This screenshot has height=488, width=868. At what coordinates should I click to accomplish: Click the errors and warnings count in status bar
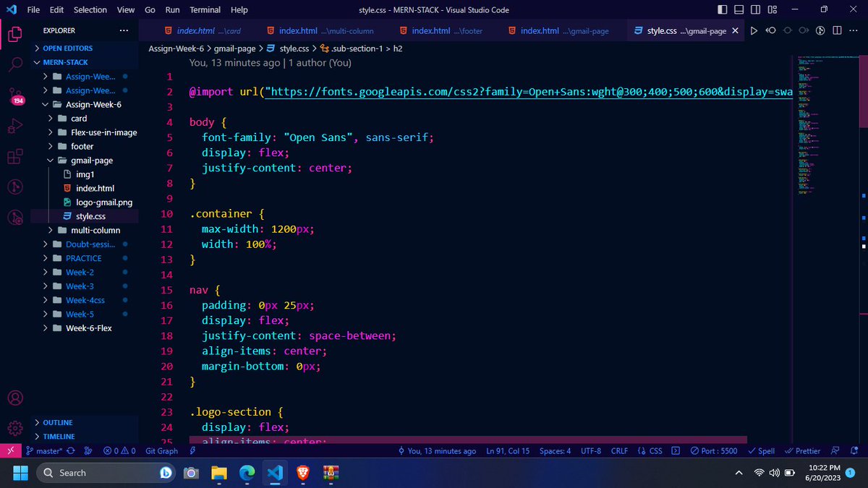pyautogui.click(x=119, y=450)
